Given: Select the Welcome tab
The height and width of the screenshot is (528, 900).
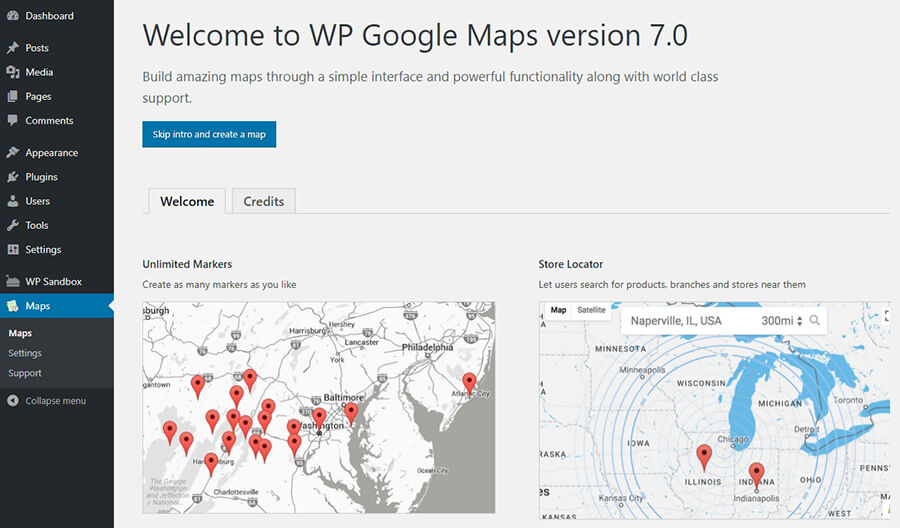Looking at the screenshot, I should coord(187,201).
